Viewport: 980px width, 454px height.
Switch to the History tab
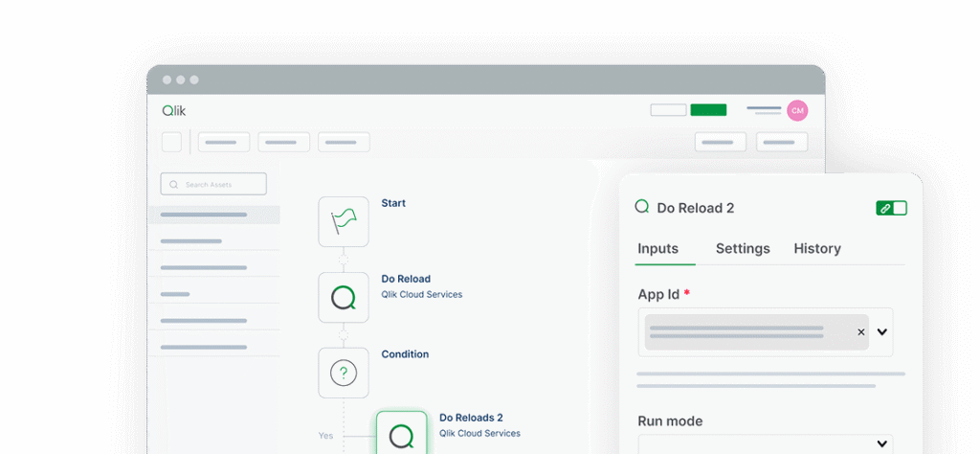817,248
